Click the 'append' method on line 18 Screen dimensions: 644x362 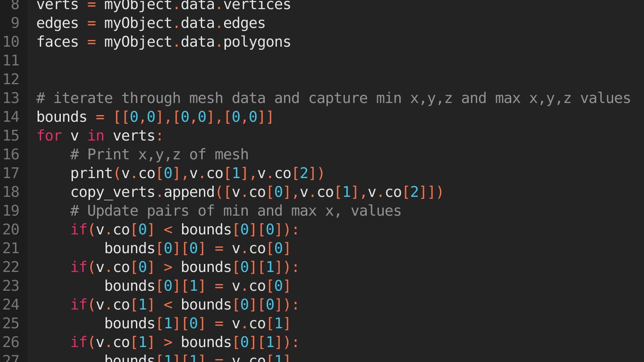coord(189,192)
